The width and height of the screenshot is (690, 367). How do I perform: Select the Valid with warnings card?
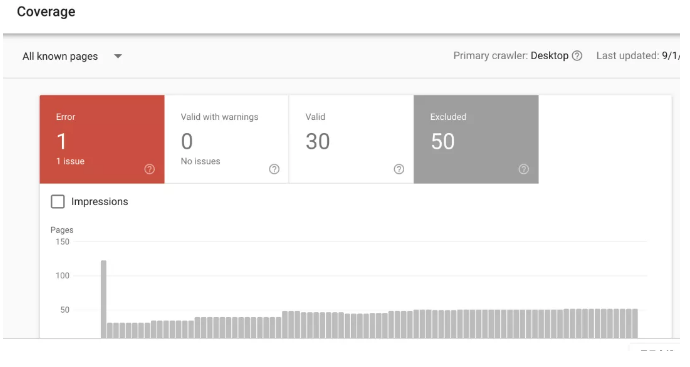(227, 139)
